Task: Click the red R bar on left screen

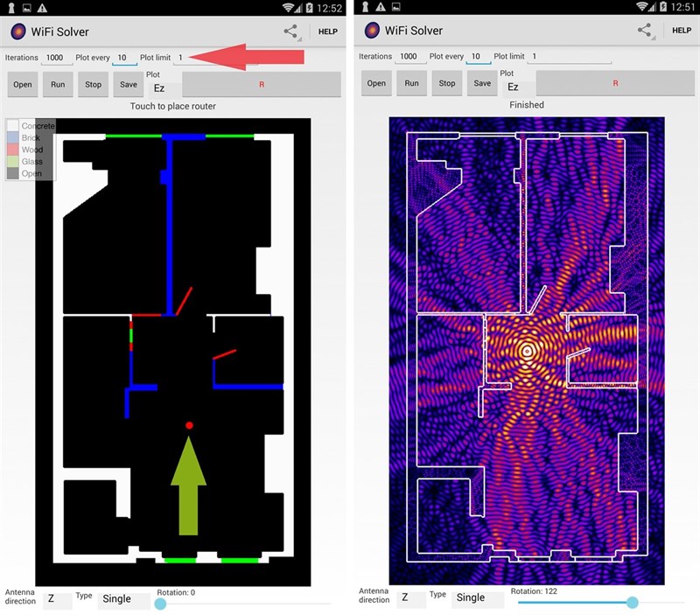Action: pos(261,85)
